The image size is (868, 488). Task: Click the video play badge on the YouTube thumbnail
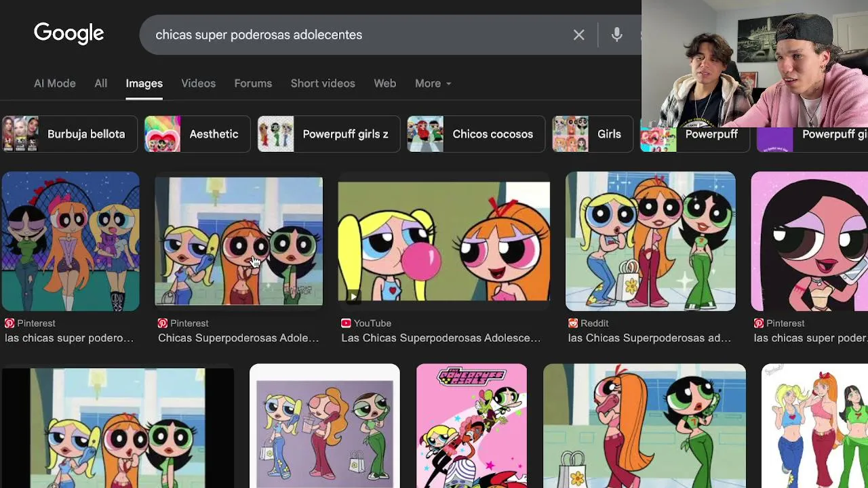tap(353, 296)
